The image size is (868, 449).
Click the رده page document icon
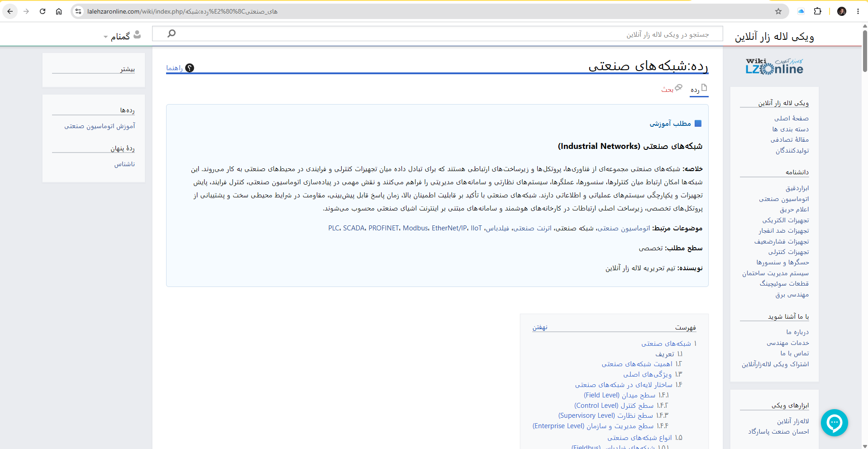(704, 87)
